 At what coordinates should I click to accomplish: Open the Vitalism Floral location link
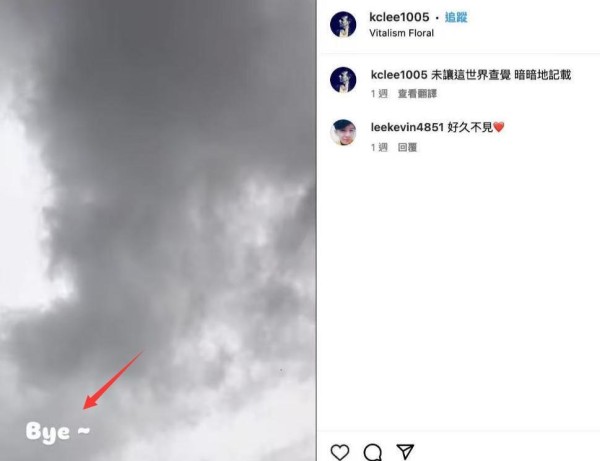[401, 33]
